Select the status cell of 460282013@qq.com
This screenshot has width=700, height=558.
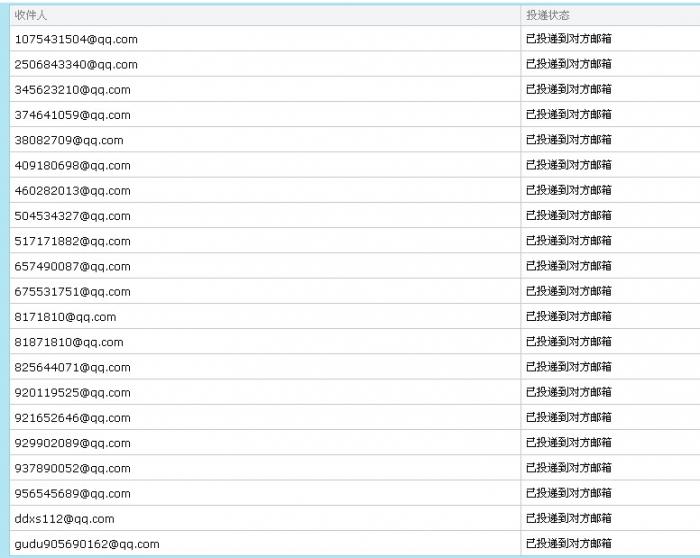(569, 190)
